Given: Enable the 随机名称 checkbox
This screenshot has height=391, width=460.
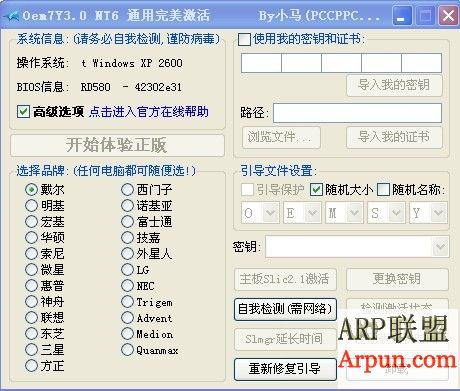Looking at the screenshot, I should 383,190.
